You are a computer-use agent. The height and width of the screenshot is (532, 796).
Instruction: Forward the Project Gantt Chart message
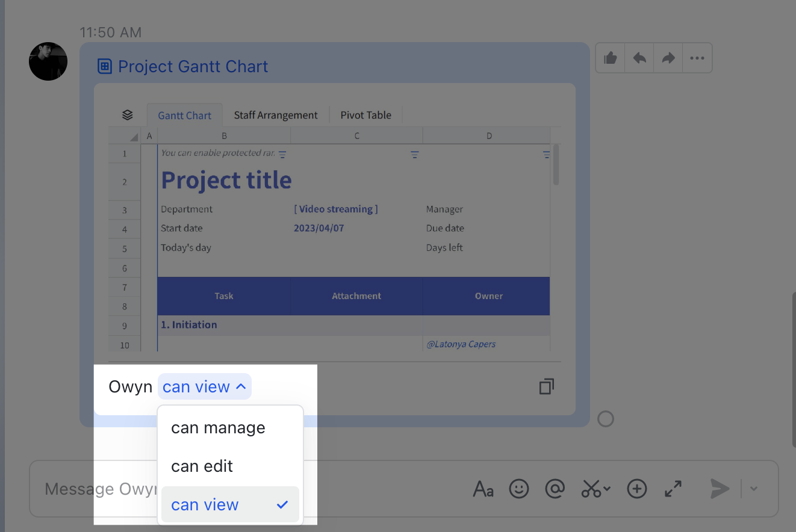coord(668,57)
